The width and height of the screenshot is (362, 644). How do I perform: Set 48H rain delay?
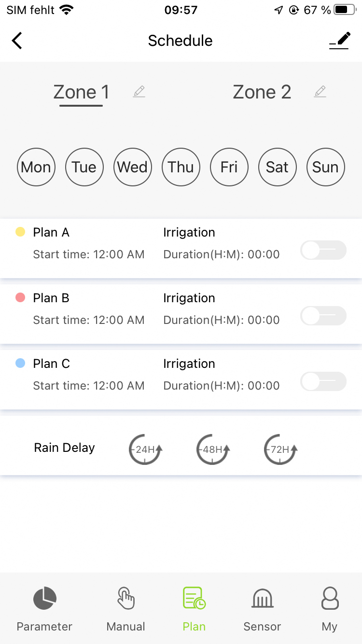click(213, 449)
